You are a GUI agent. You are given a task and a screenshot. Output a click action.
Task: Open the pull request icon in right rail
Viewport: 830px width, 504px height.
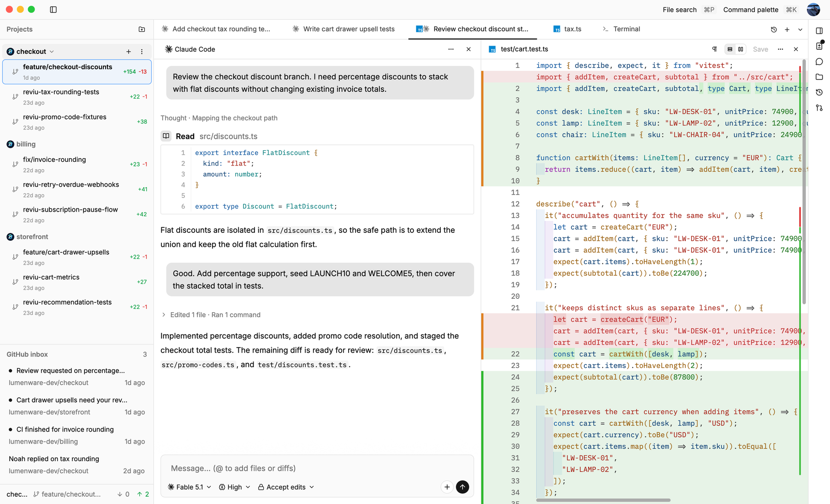pyautogui.click(x=819, y=108)
